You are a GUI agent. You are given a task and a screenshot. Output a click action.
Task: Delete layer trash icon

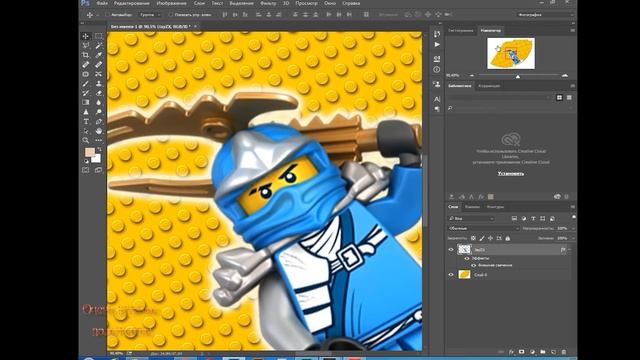click(x=564, y=352)
